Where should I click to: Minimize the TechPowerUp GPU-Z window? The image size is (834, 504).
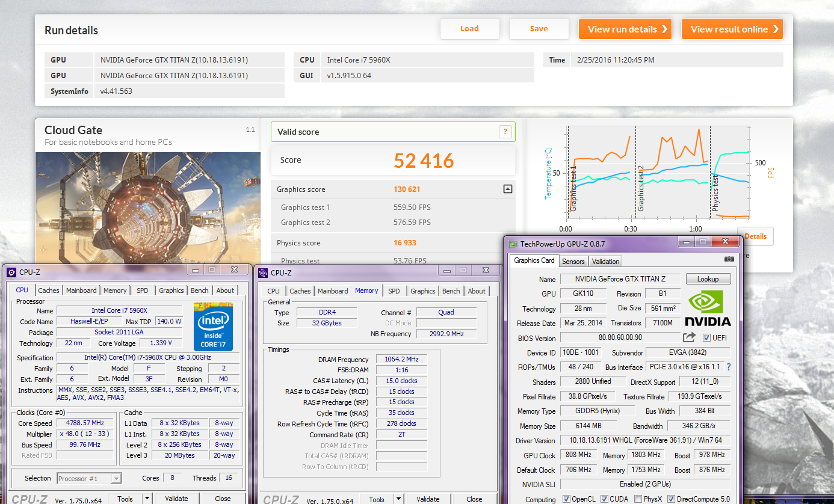[x=685, y=241]
